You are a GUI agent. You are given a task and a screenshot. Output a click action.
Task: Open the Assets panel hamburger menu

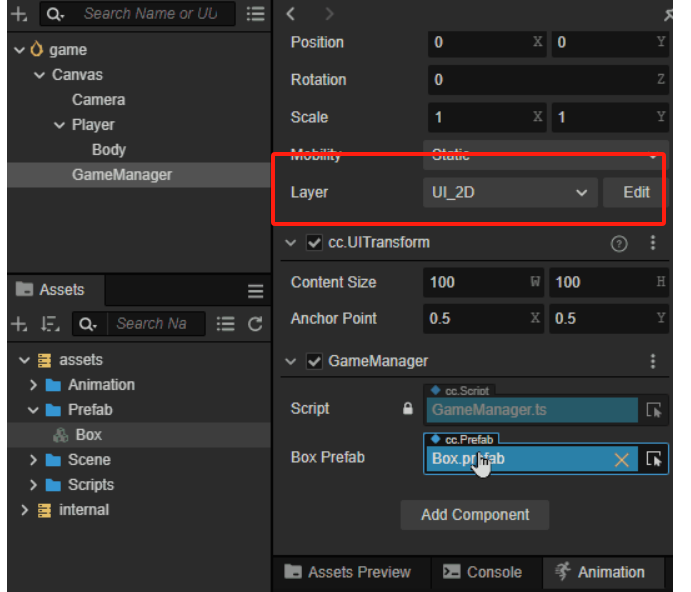256,291
